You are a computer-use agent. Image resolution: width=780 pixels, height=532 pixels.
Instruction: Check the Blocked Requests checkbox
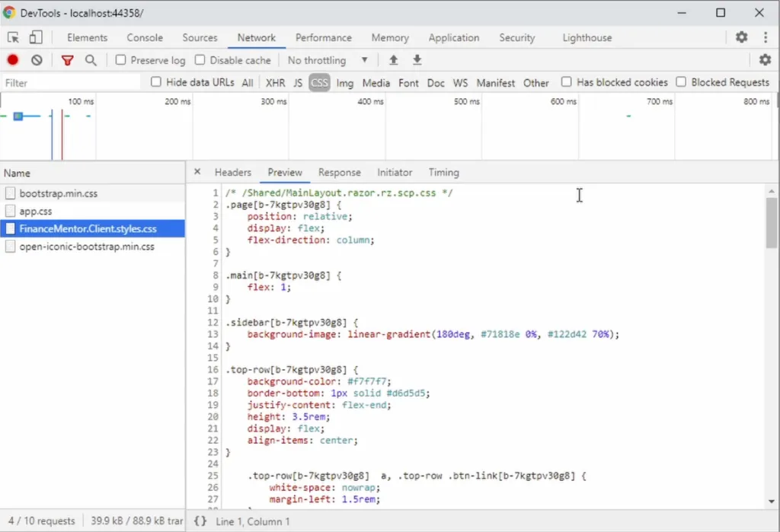pos(681,81)
